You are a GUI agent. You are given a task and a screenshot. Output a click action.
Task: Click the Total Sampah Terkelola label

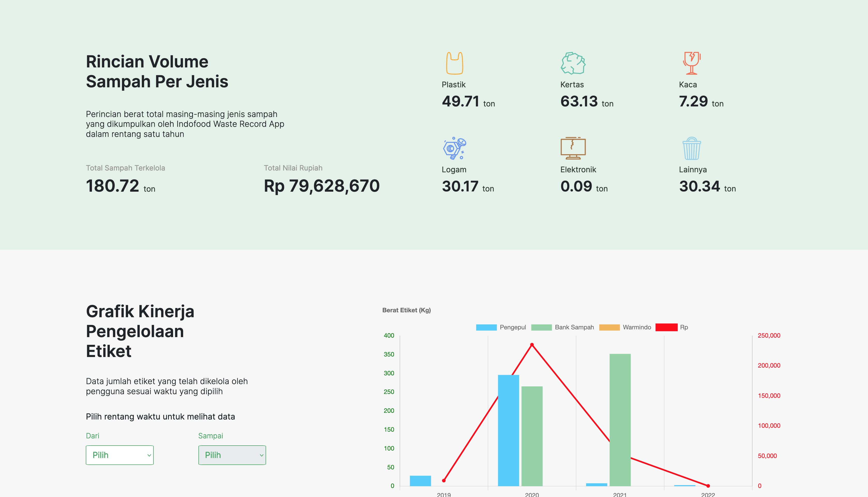point(126,168)
